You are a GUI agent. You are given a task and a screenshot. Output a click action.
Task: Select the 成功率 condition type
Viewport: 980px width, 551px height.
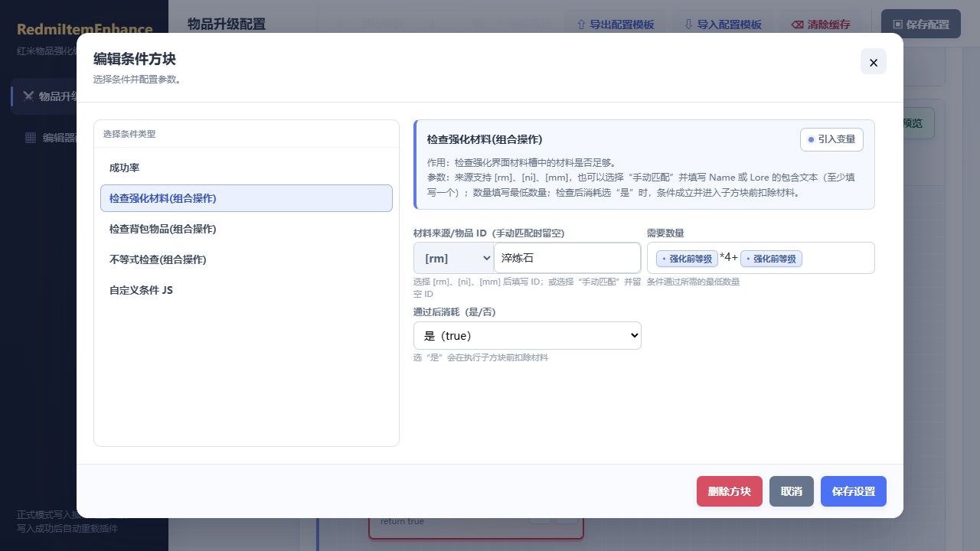pos(246,168)
